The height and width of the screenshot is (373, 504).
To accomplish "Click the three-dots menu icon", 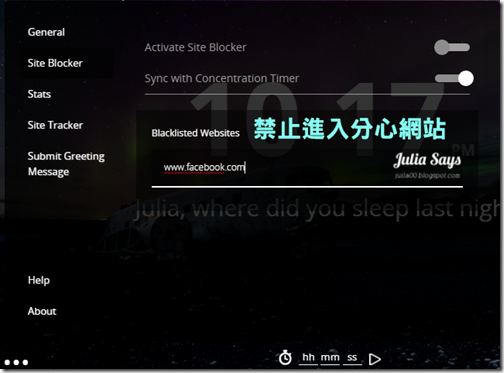I will (16, 362).
